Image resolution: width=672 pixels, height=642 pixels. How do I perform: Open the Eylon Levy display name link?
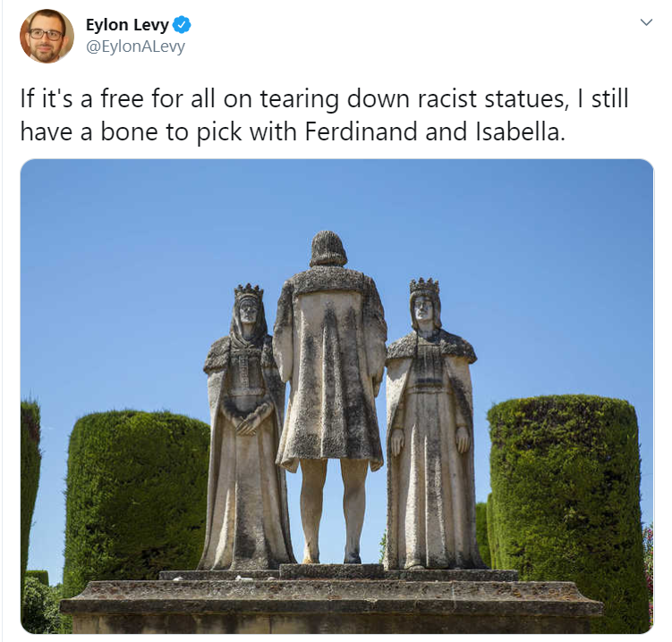tap(127, 25)
